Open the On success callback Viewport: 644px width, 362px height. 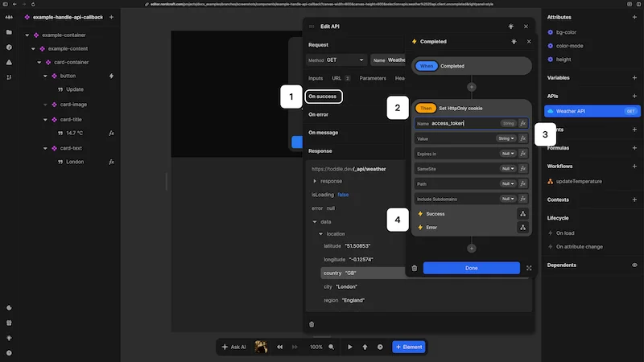click(324, 97)
